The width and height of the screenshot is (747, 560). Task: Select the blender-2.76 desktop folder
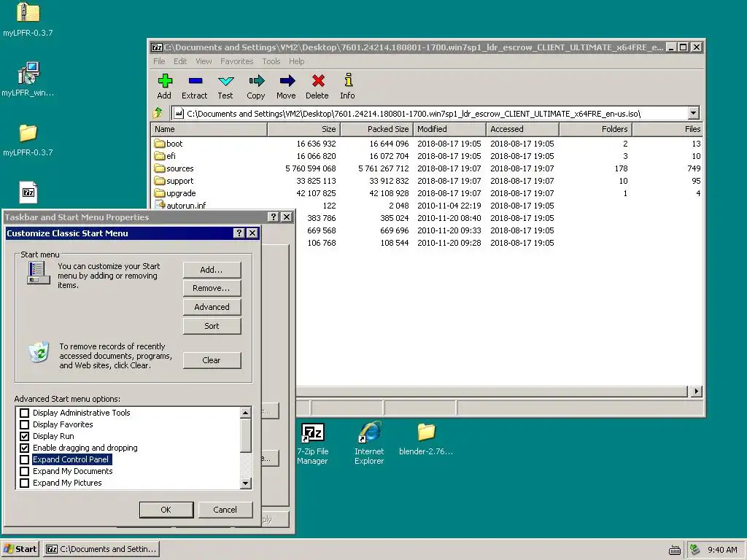click(426, 439)
